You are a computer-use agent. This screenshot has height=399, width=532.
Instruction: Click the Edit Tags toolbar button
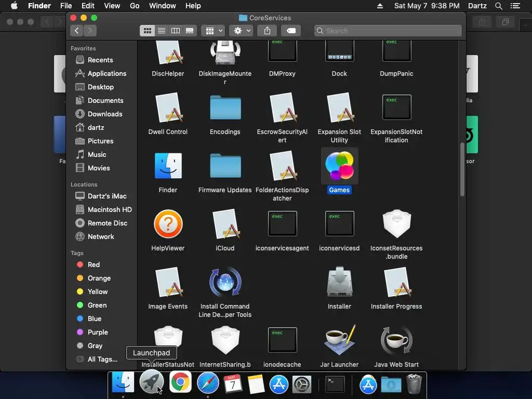tap(291, 31)
